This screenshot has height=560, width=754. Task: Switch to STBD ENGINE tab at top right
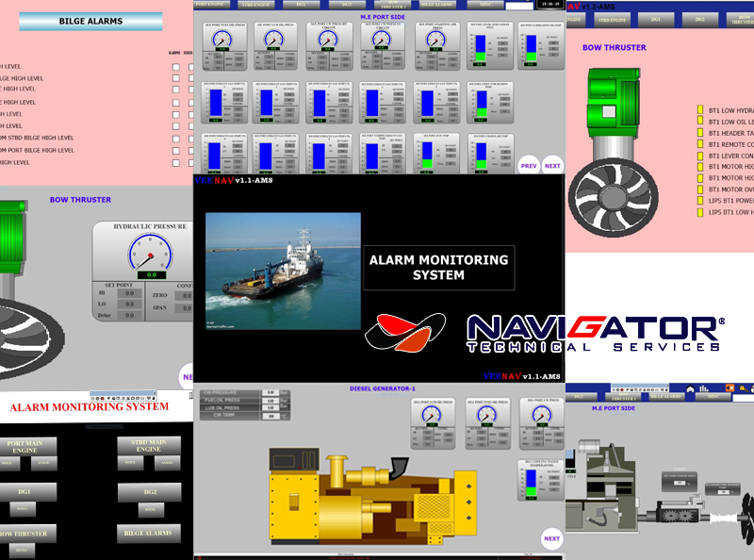point(608,18)
